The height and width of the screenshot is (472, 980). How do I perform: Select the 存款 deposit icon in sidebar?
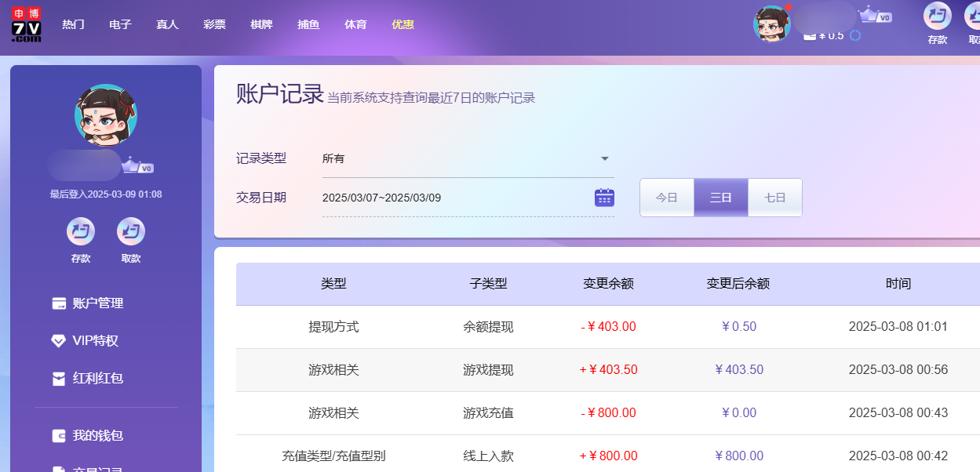click(x=80, y=233)
